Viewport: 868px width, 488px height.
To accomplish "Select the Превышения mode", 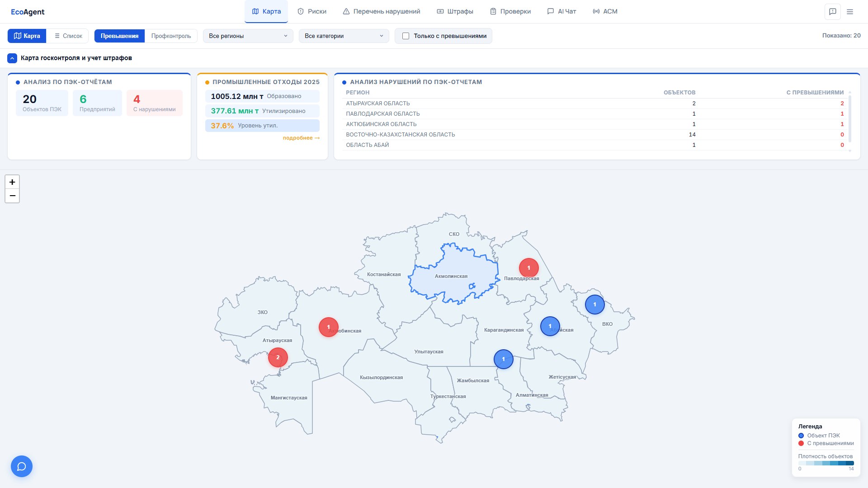I will pos(119,36).
